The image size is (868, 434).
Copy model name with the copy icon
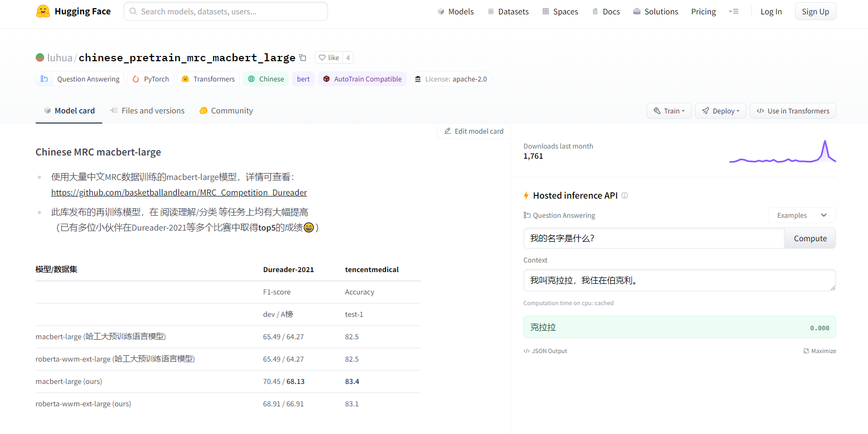click(x=302, y=58)
